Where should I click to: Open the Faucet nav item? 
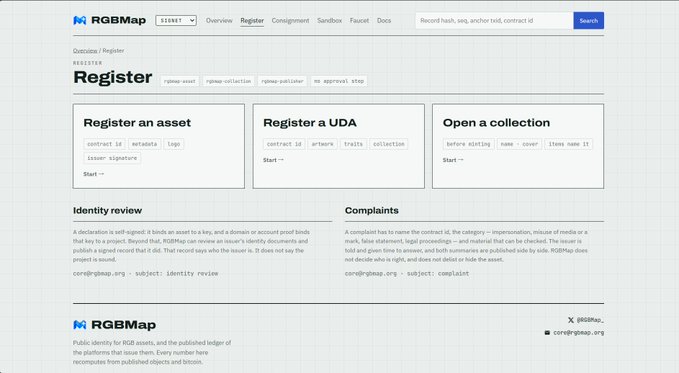coord(359,20)
